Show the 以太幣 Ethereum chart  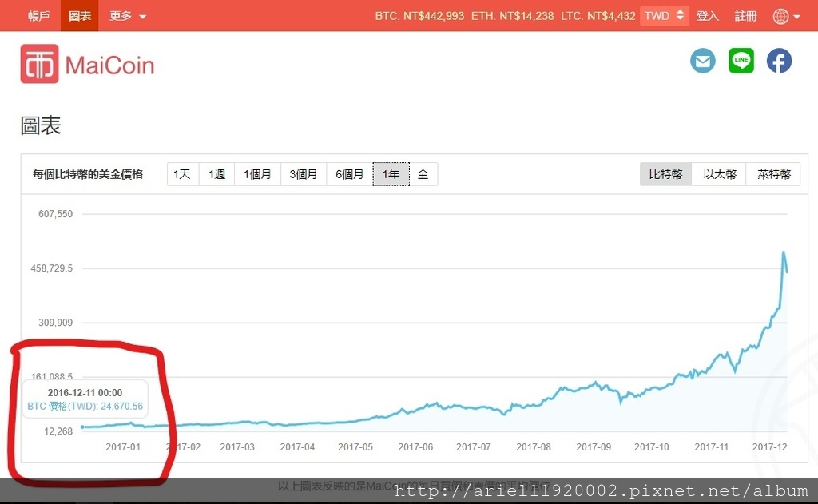[720, 174]
